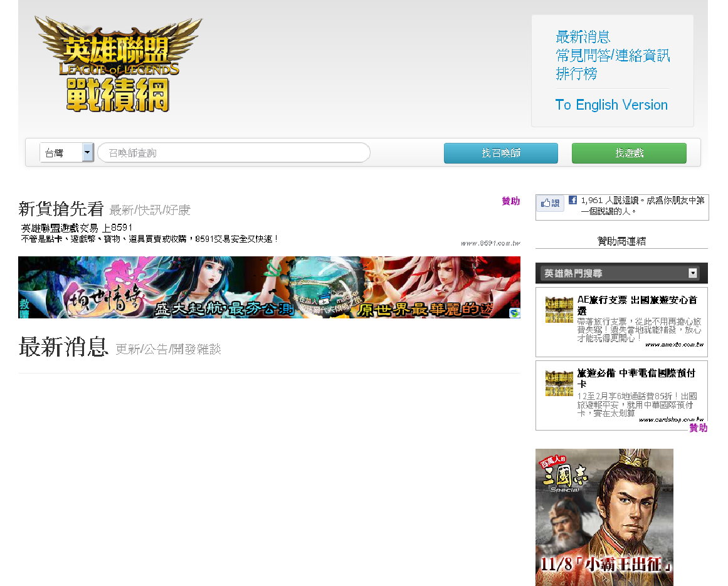Click the Facebook 讚 like button
Screen dimensions: 728x586
point(550,203)
